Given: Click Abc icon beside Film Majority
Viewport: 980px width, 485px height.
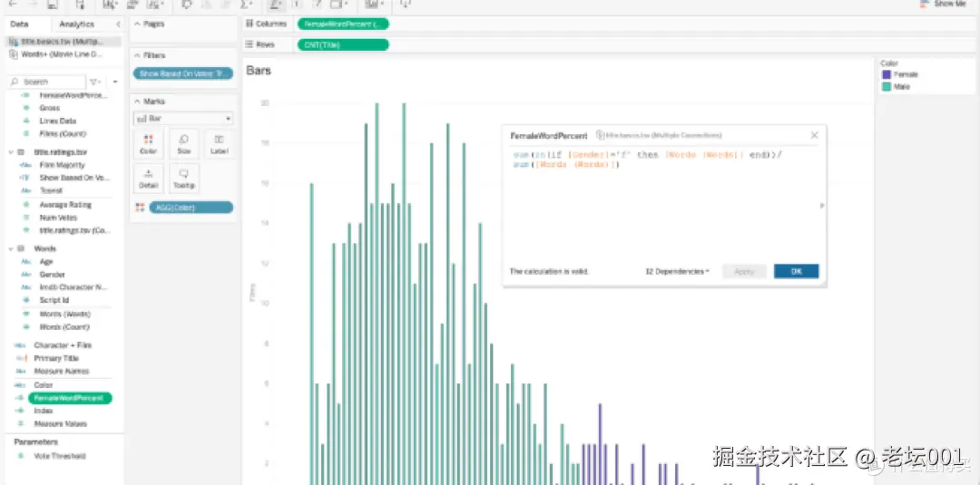Looking at the screenshot, I should click(25, 165).
